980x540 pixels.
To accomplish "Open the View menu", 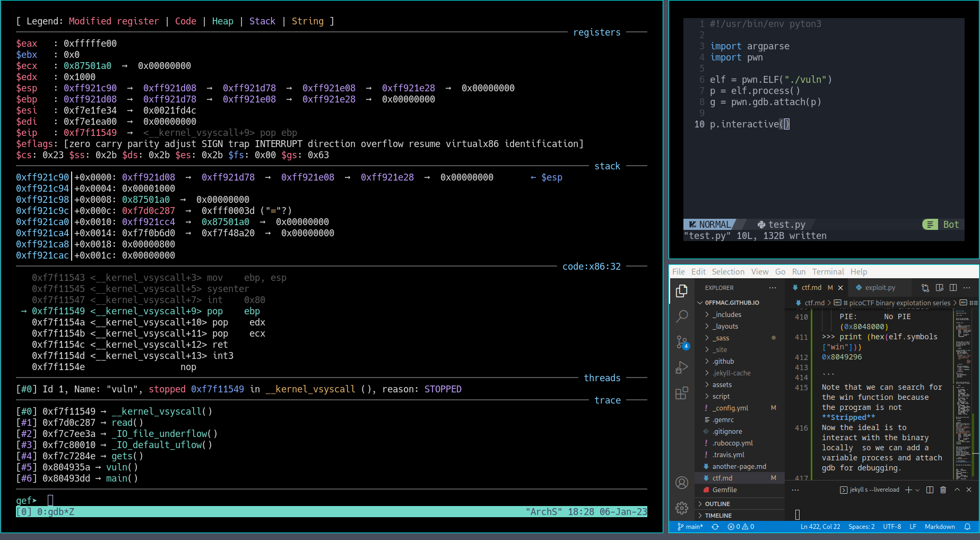I will [x=760, y=271].
